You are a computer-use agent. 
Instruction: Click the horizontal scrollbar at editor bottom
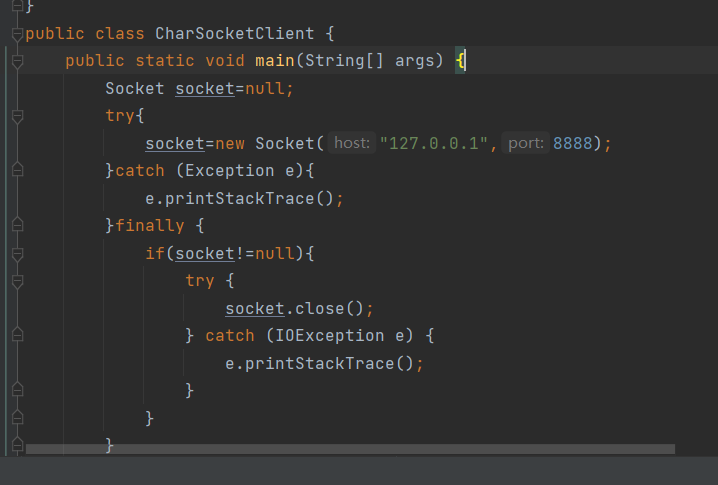coord(350,449)
